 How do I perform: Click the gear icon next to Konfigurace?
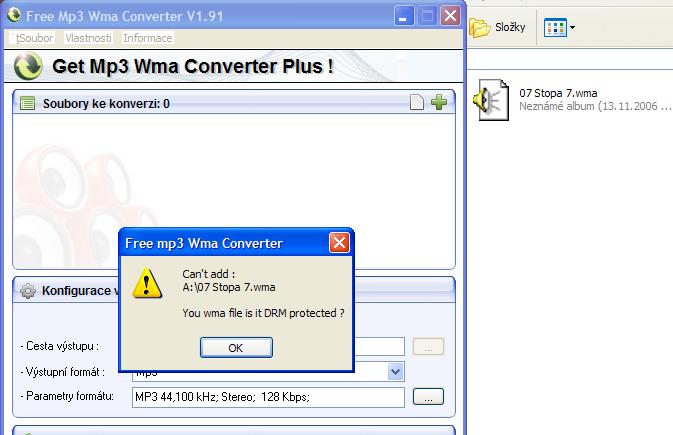coord(28,291)
